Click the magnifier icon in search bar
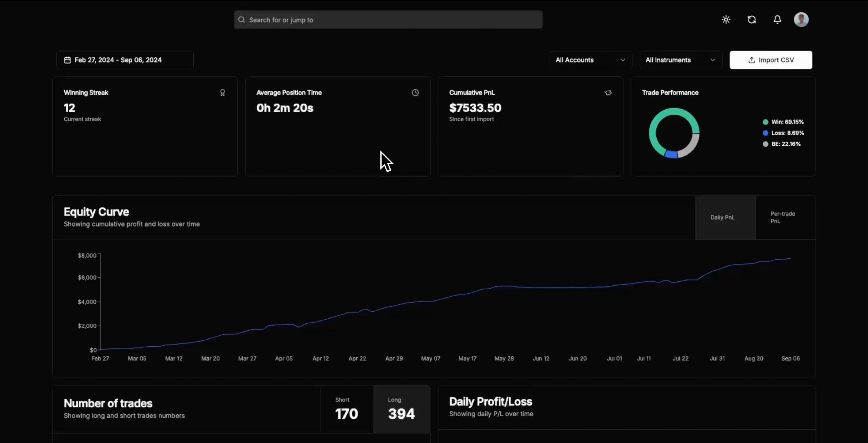Image resolution: width=868 pixels, height=443 pixels. (x=241, y=20)
